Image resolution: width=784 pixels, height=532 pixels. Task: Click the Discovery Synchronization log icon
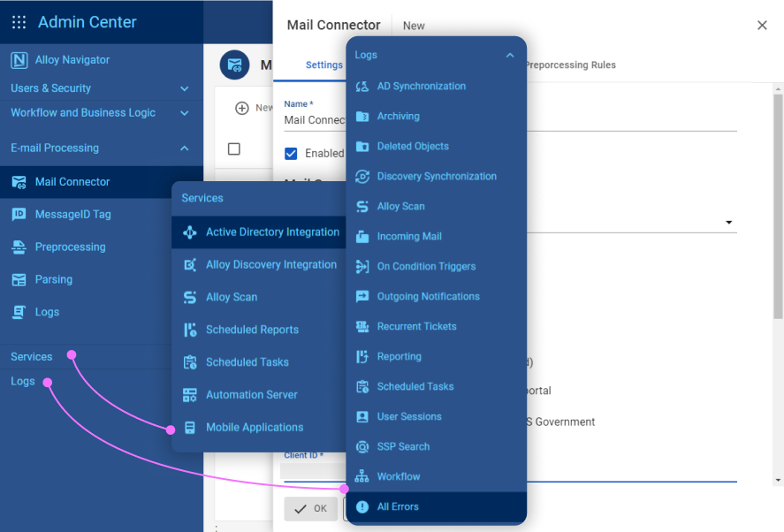362,177
